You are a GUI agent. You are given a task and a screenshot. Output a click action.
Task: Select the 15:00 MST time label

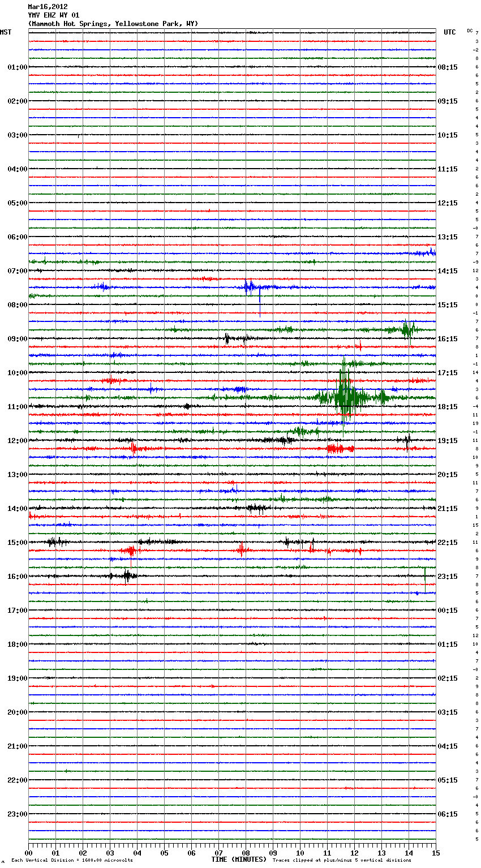[x=17, y=543]
